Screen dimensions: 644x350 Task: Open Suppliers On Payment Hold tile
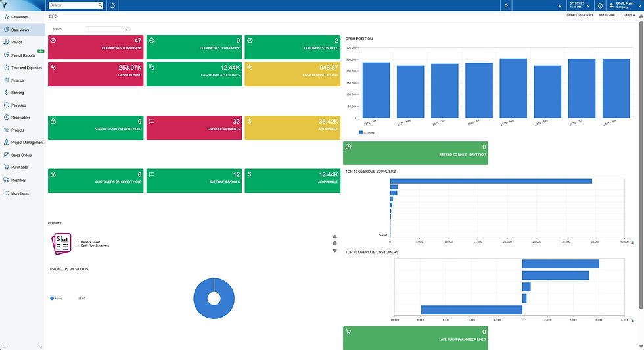96,128
